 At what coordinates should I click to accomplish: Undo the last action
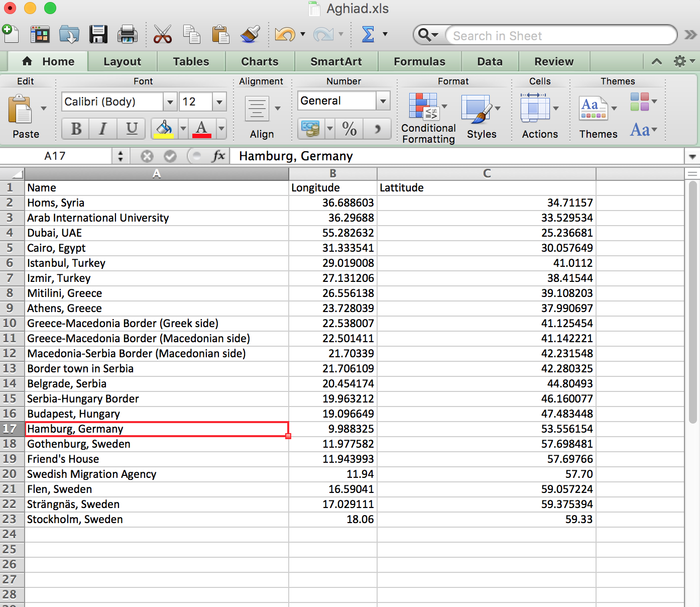(285, 34)
